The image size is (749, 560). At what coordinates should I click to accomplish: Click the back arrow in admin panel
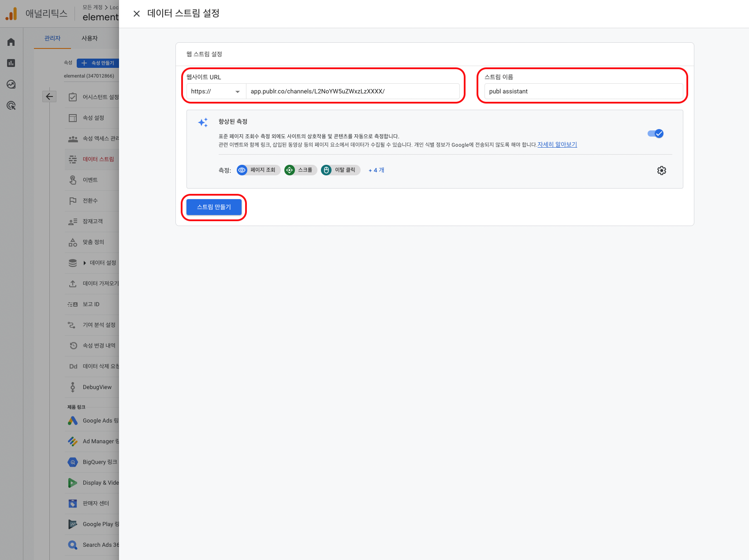coord(49,96)
